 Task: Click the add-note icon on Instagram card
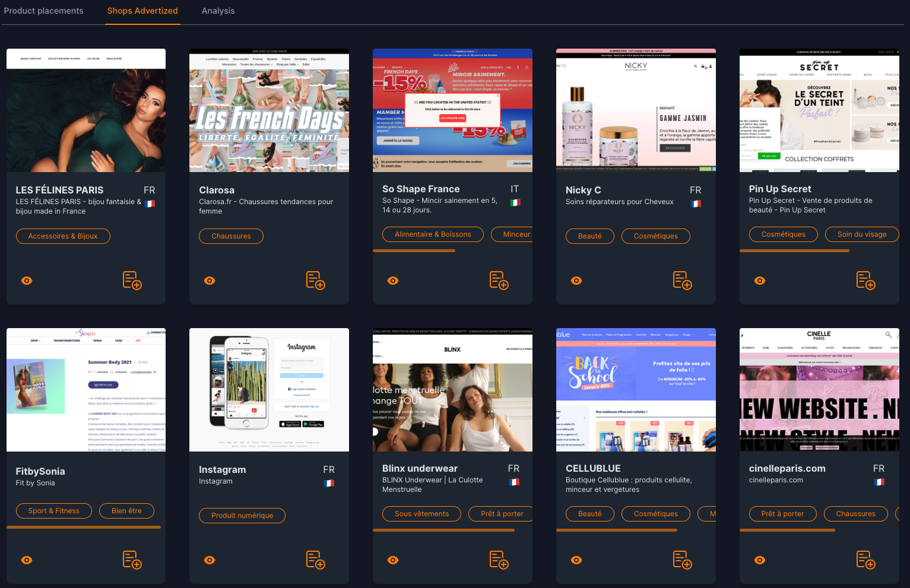pos(315,560)
